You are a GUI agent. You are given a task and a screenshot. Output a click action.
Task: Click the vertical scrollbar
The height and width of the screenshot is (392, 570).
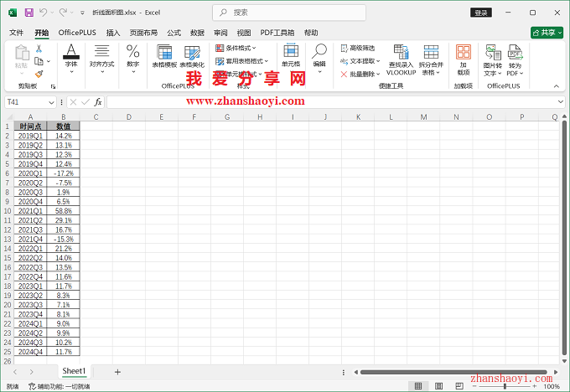tap(564, 238)
